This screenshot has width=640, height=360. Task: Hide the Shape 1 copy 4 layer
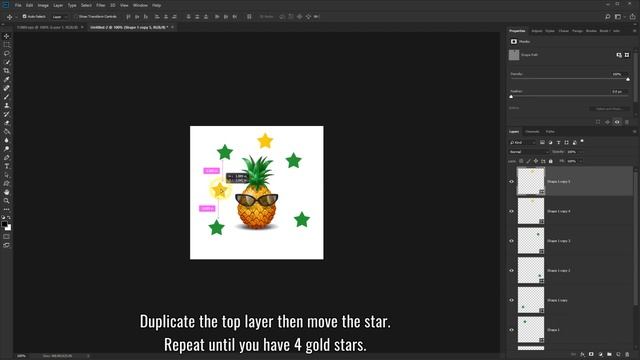click(511, 211)
